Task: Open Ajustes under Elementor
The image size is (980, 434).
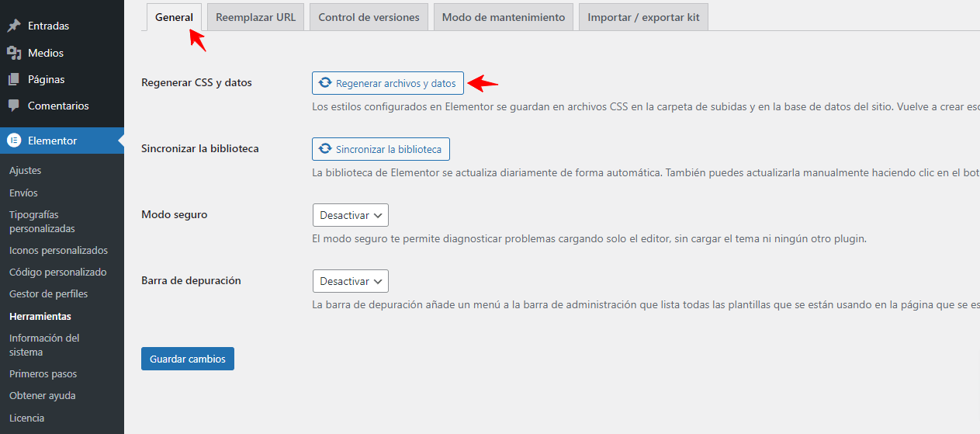Action: 26,170
